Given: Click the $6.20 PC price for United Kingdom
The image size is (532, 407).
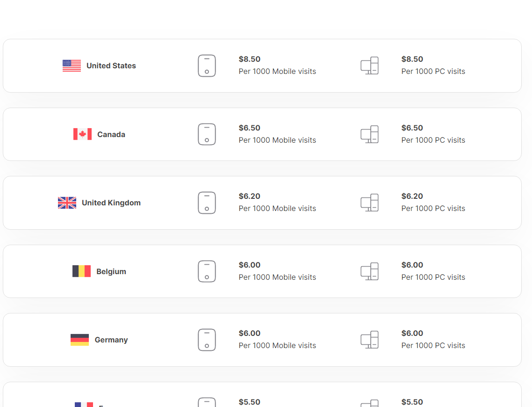Looking at the screenshot, I should pos(412,196).
